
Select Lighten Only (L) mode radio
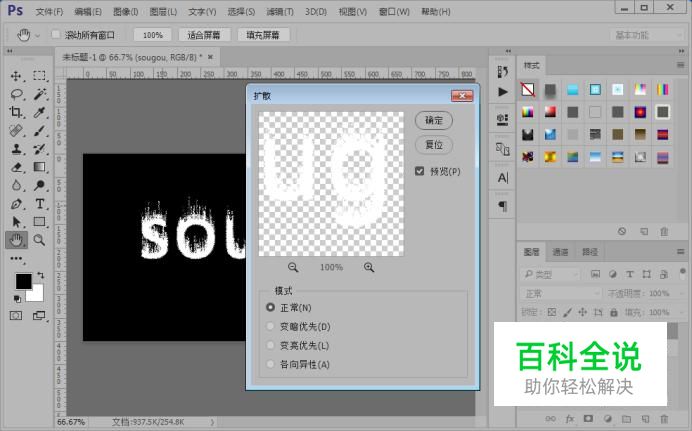coord(271,345)
